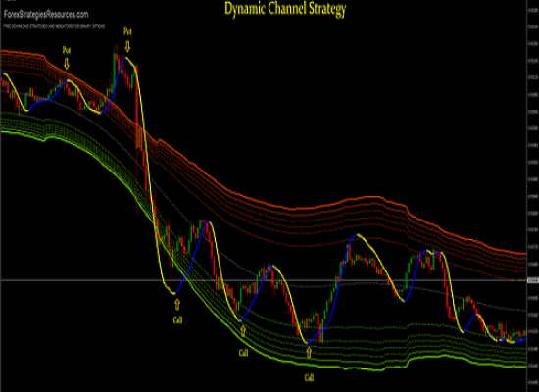Click the down arrow under the first-peak Put label

pos(67,64)
